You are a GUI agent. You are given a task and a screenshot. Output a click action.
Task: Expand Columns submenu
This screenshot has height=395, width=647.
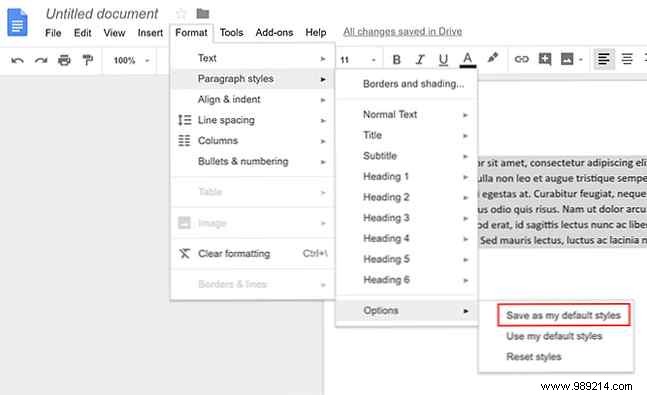(x=253, y=141)
